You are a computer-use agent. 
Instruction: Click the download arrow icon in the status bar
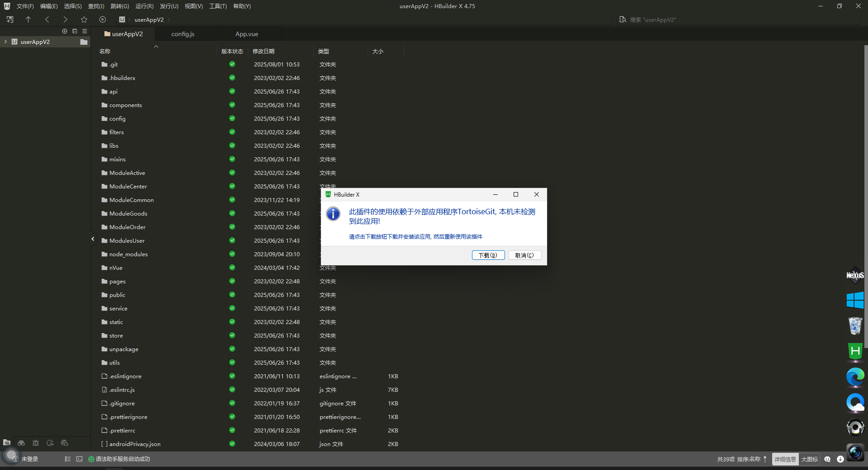840,459
